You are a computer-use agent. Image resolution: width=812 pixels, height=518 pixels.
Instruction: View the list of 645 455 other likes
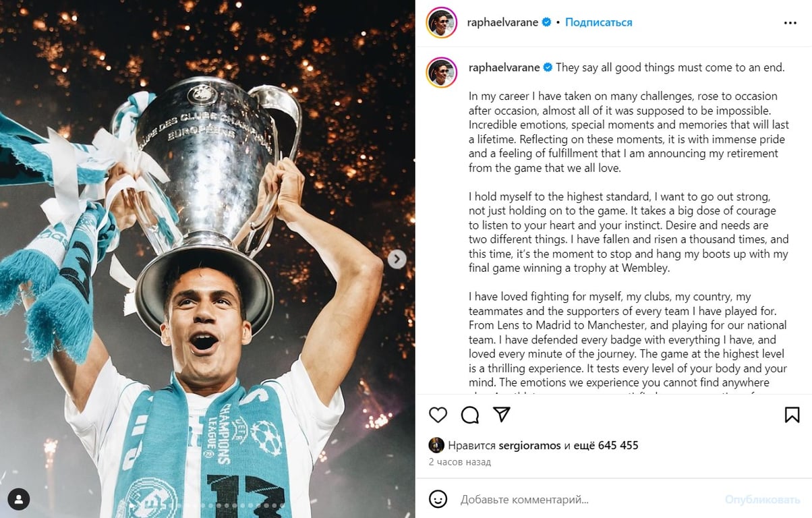tap(610, 445)
